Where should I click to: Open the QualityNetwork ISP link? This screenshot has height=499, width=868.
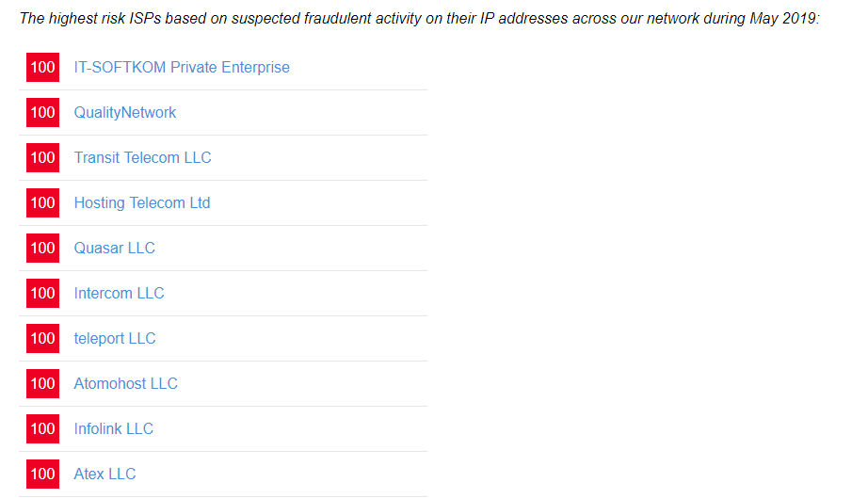click(125, 113)
